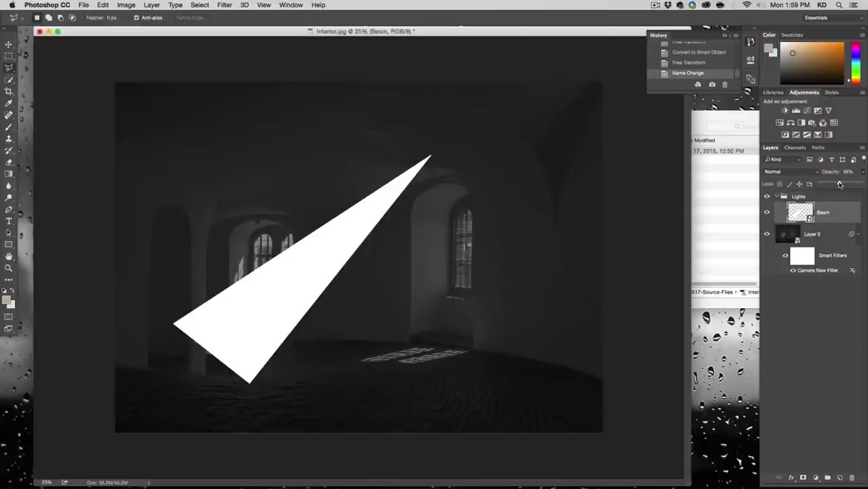Create new snapshot in History panel
Viewport: 868px width, 489px height.
(712, 85)
